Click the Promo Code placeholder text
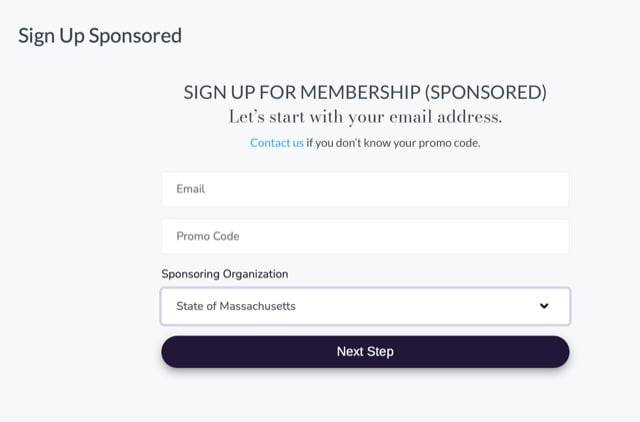The image size is (640, 422). coord(208,237)
